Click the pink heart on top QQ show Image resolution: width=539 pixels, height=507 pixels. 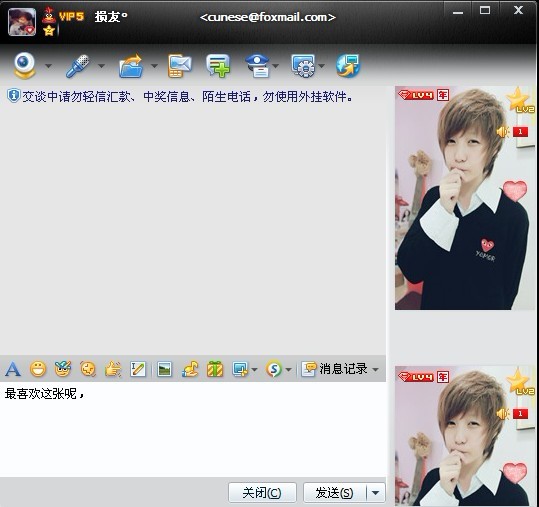[515, 191]
